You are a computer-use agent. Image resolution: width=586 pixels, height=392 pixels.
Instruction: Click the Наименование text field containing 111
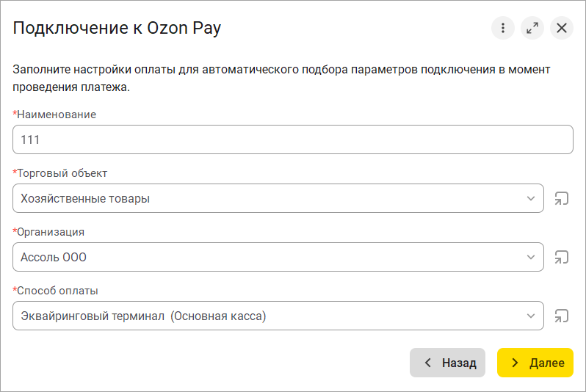(292, 139)
